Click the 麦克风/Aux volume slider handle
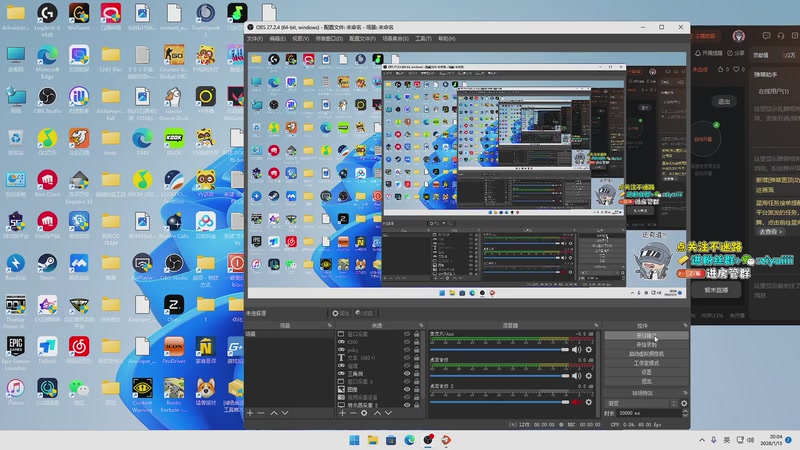The image size is (800, 450). (565, 349)
